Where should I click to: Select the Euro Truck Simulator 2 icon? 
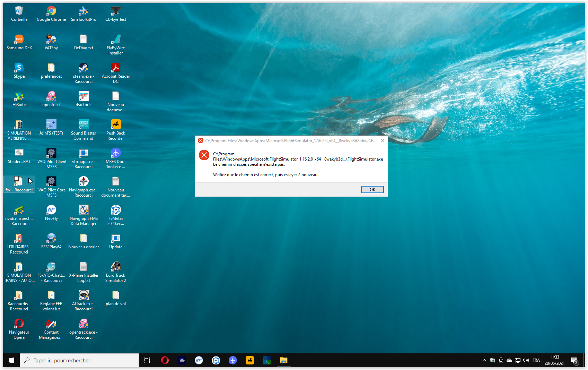point(116,272)
